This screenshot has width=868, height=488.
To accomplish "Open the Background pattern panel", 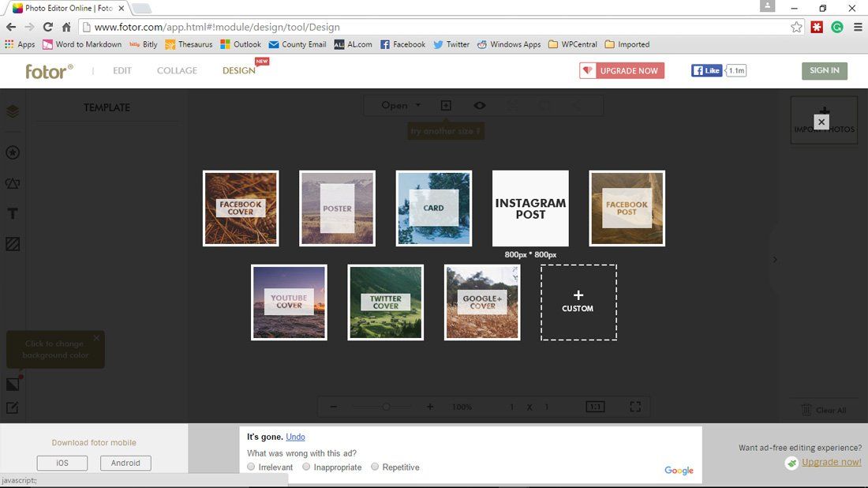I will (12, 244).
